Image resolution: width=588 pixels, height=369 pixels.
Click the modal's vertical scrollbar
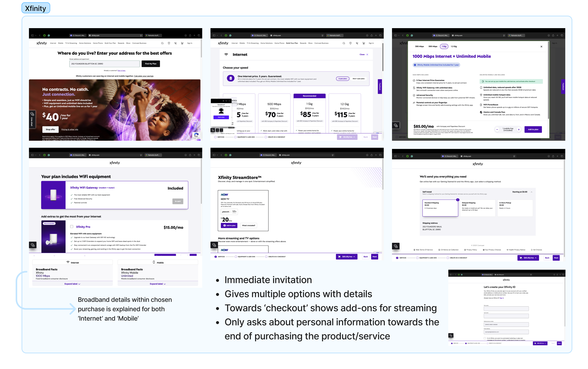548,81
